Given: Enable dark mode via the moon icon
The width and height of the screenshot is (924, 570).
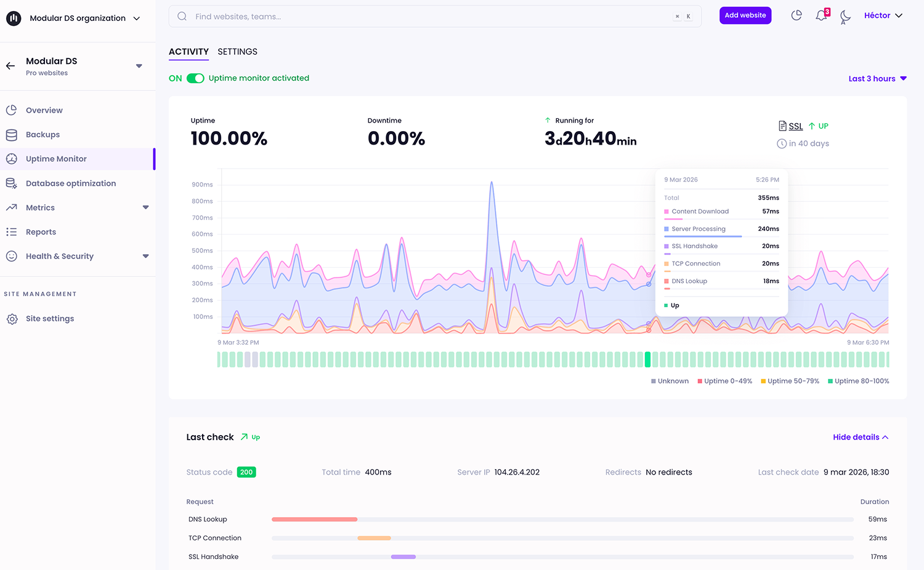Looking at the screenshot, I should (845, 17).
